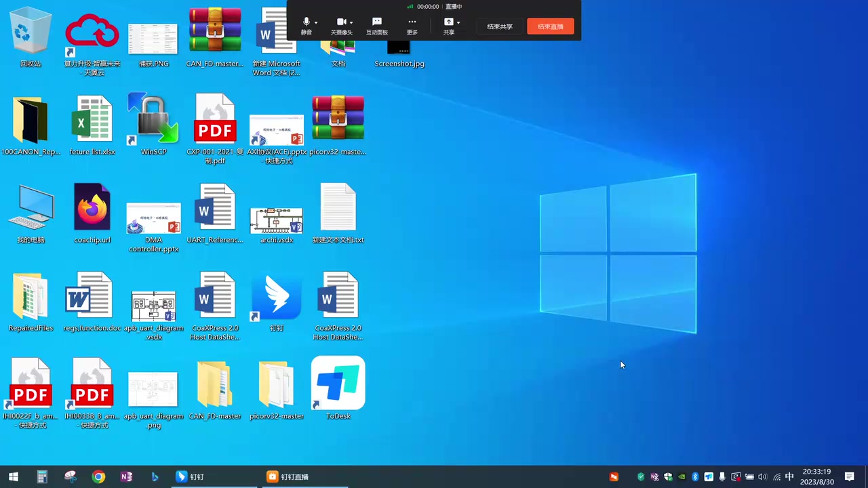Screen dimensions: 868x488
Task: Click the 结束共享 button
Action: 500,26
